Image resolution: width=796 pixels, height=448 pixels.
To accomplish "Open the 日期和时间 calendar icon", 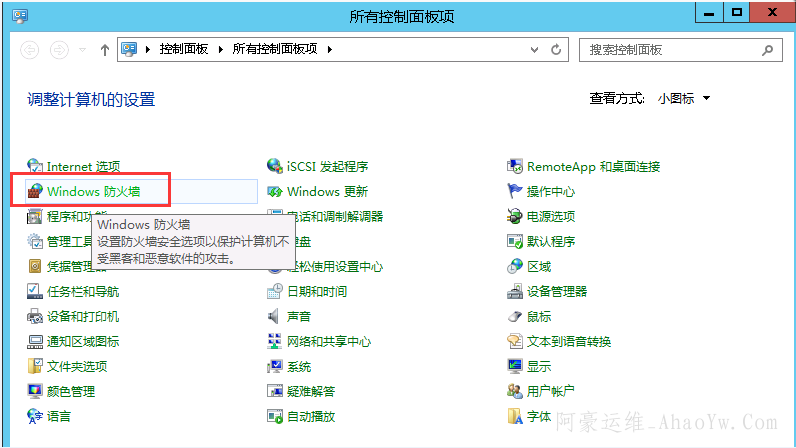I will (275, 291).
